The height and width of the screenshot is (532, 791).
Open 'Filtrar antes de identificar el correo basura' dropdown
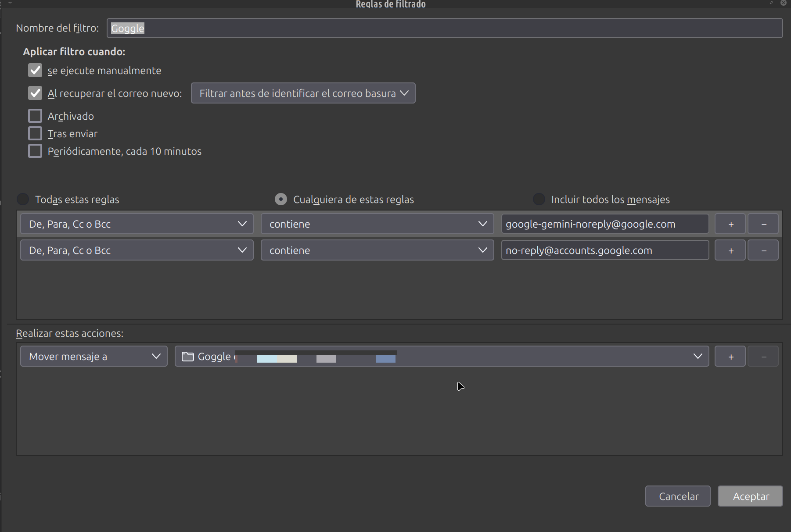303,93
